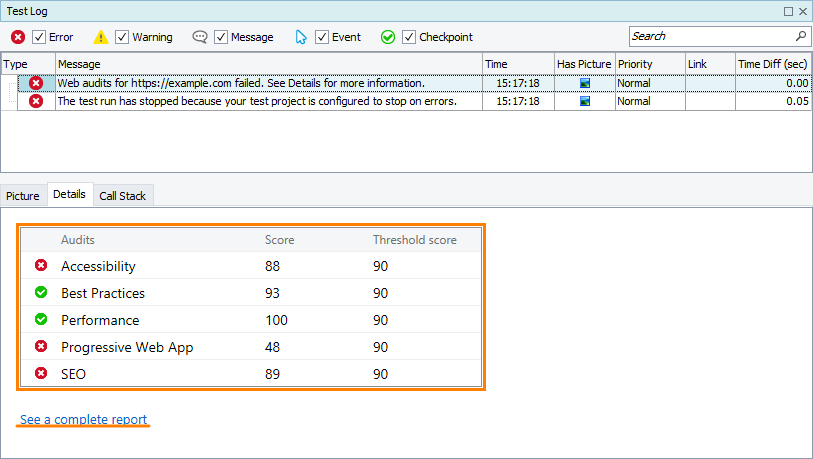Toggle the Warning filter checkbox
The width and height of the screenshot is (813, 459).
coord(122,37)
